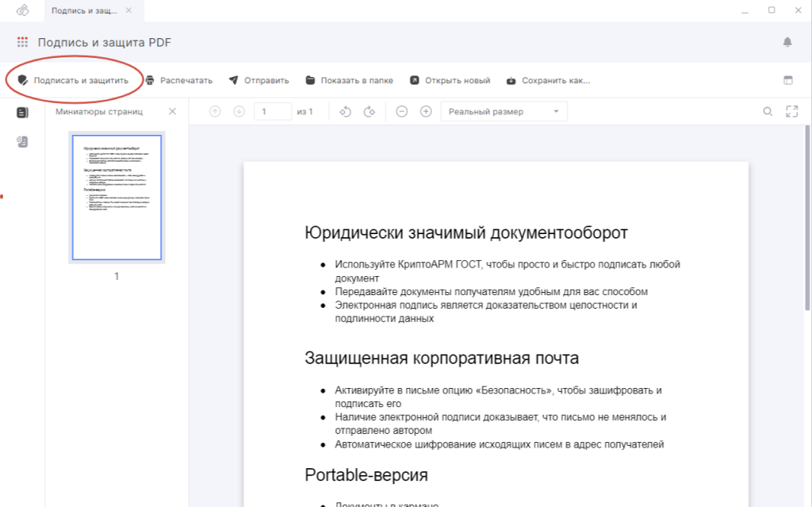Maximize the application window

coord(772,10)
